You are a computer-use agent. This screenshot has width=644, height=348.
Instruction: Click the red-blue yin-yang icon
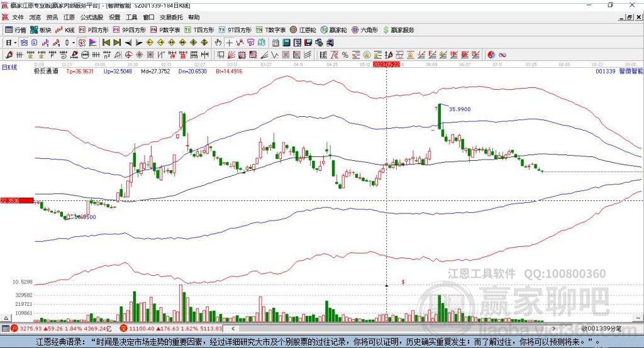pyautogui.click(x=491, y=55)
